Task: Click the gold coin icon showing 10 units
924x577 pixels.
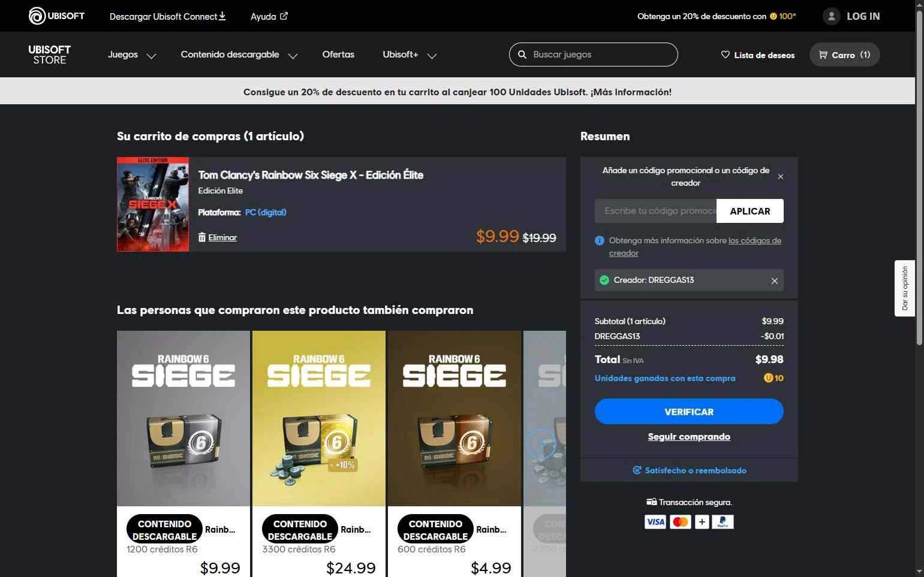Action: (x=768, y=378)
